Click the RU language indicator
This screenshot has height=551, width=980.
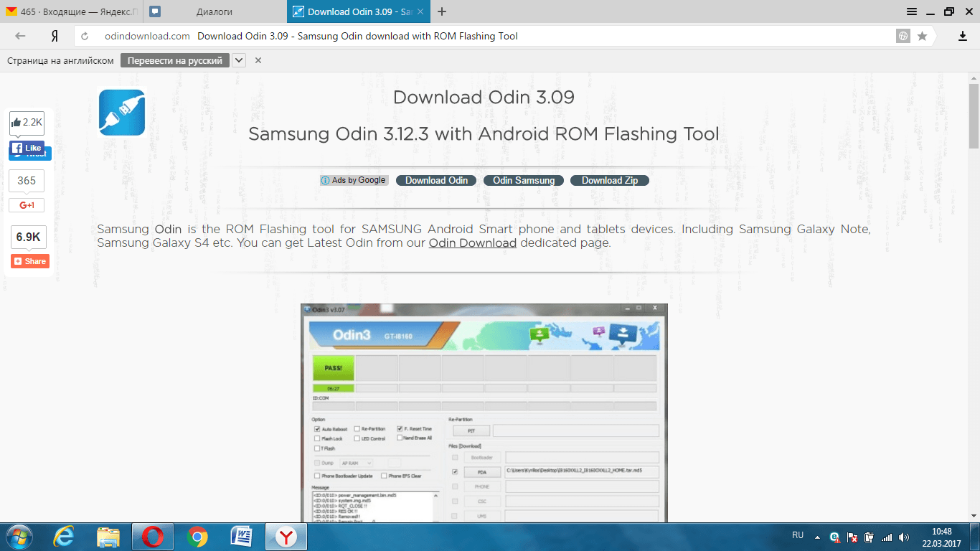pos(798,535)
